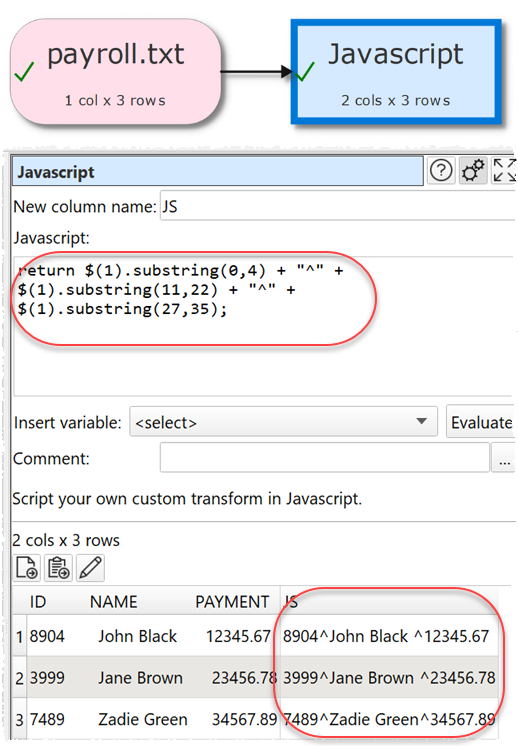
Task: Select the cell containing 8904 in ID column
Action: click(47, 636)
